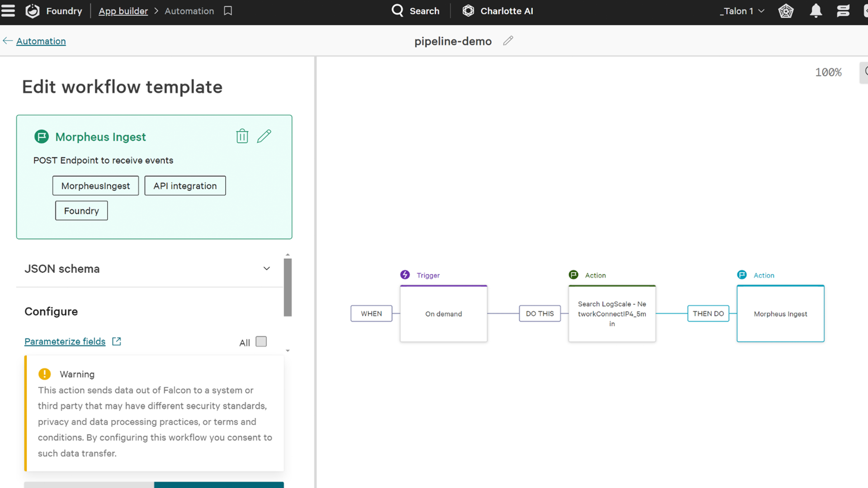
Task: Open the Charlotte AI assistant
Action: tap(498, 11)
